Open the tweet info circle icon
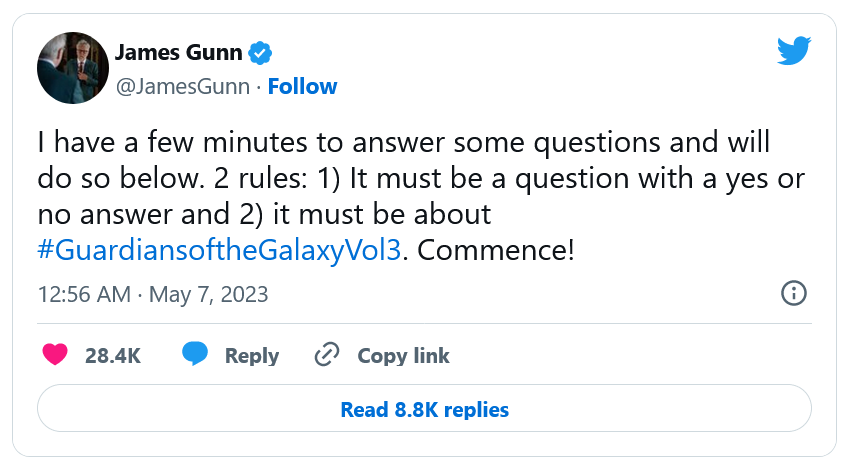The height and width of the screenshot is (468, 846). [x=793, y=293]
